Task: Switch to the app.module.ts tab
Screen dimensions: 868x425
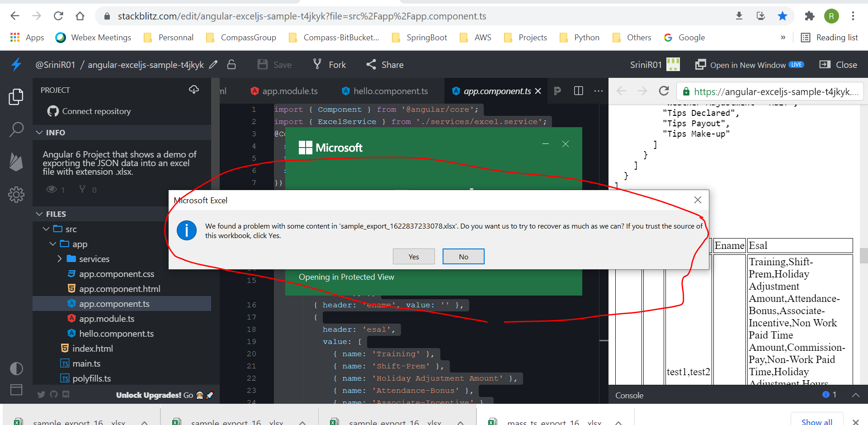Action: coord(290,91)
